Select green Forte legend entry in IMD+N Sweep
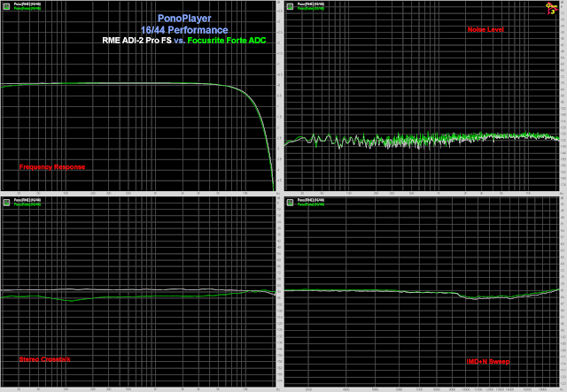The width and height of the screenshot is (567, 392). click(311, 204)
